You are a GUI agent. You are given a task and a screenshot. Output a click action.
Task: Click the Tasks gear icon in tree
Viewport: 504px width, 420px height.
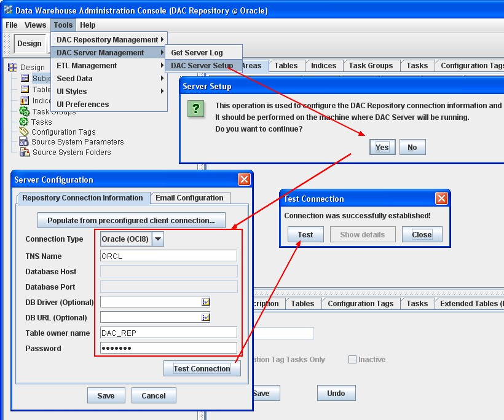[24, 122]
